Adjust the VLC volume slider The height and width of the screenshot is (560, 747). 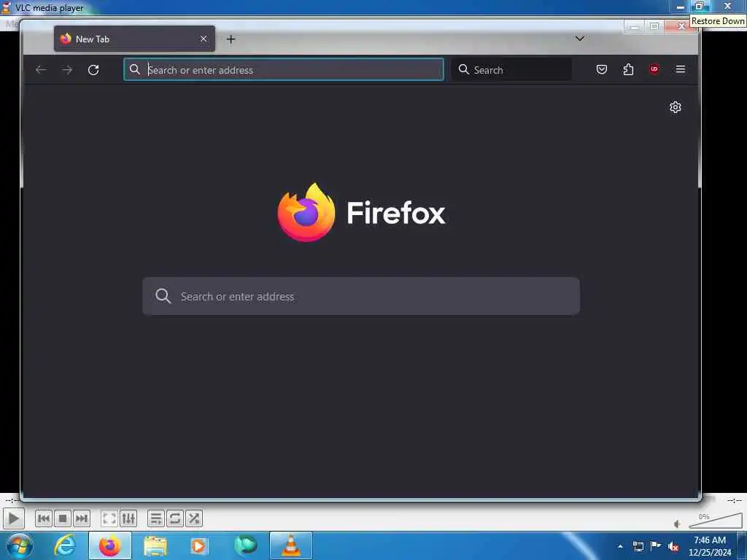pyautogui.click(x=716, y=521)
